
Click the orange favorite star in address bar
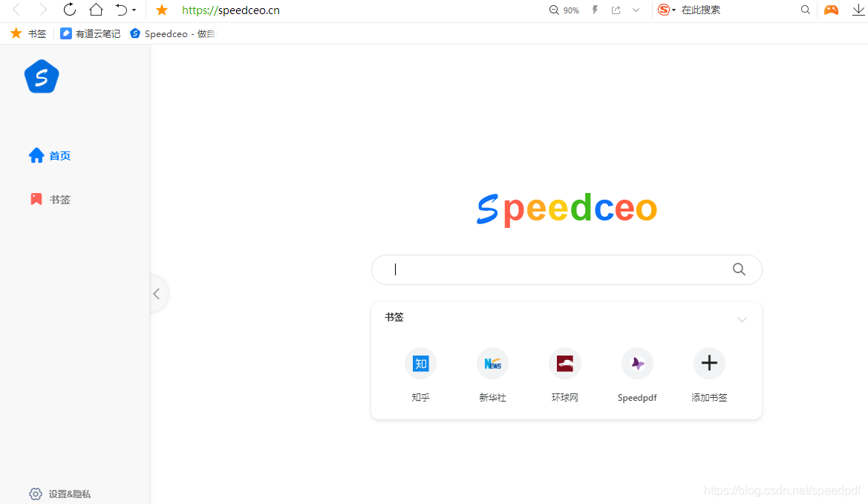(162, 10)
